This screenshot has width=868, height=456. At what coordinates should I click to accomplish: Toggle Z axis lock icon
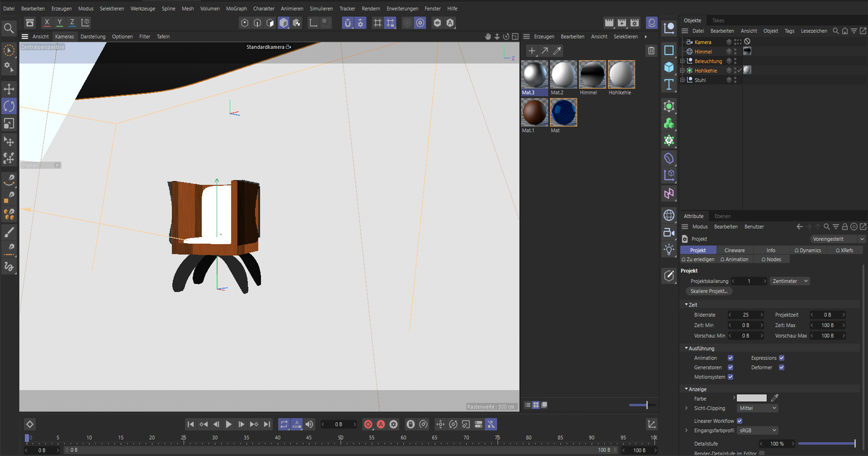coord(72,23)
